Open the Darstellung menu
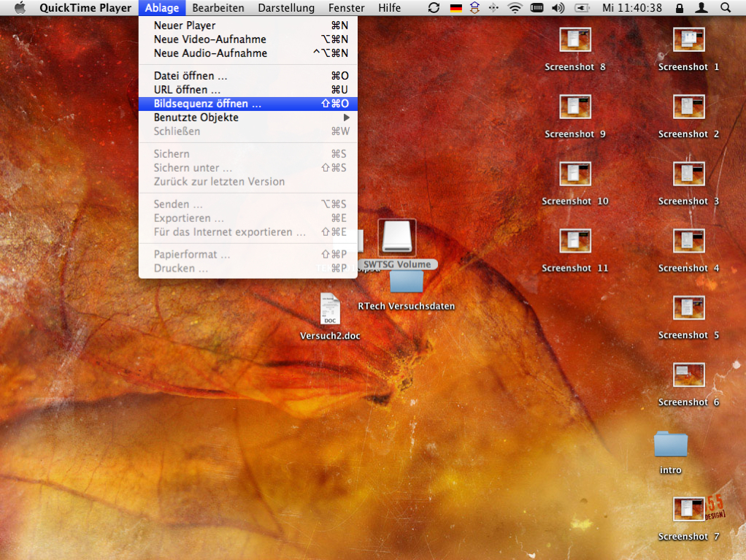This screenshot has height=560, width=746. pyautogui.click(x=286, y=7)
